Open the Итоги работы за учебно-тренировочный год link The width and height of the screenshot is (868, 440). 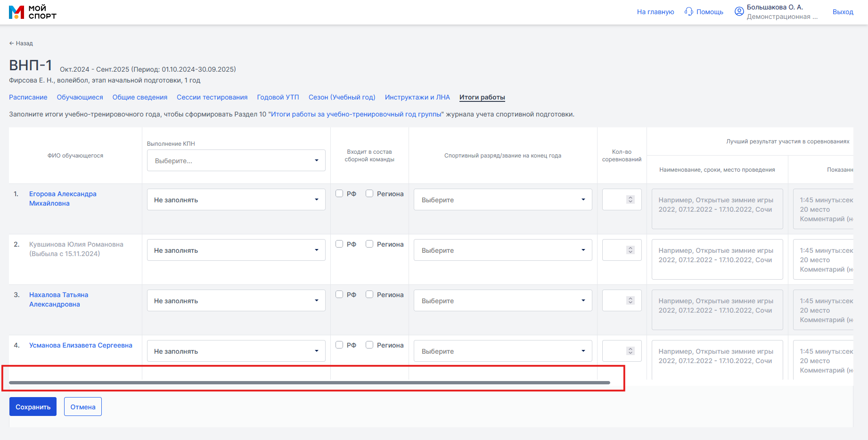[x=356, y=114]
